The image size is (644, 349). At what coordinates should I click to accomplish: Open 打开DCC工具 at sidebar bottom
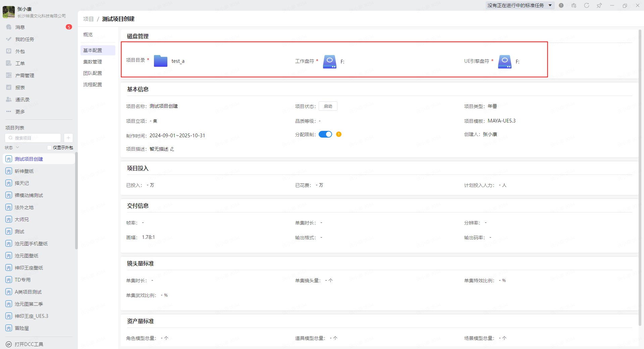[x=29, y=344]
